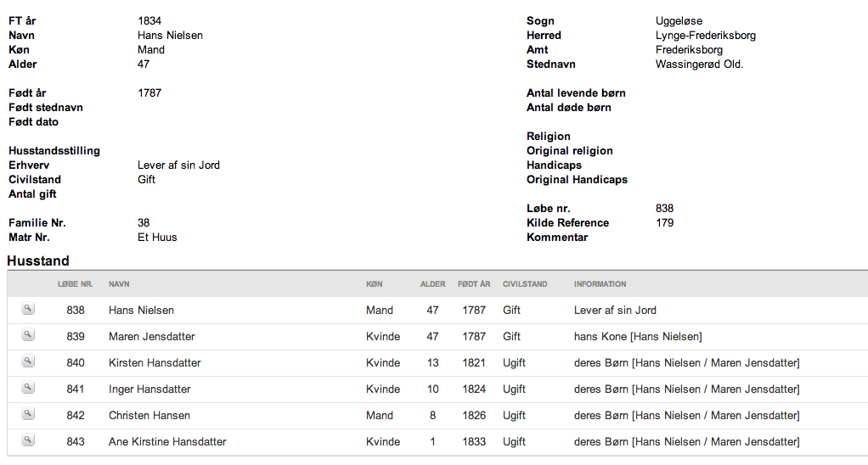Click the Uggeløse parish value
The width and height of the screenshot is (868, 465).
679,21
